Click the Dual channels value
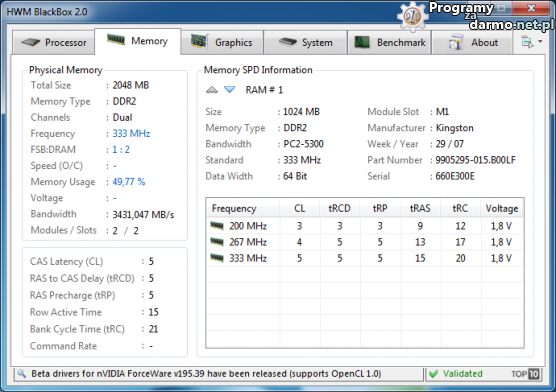 coord(122,117)
